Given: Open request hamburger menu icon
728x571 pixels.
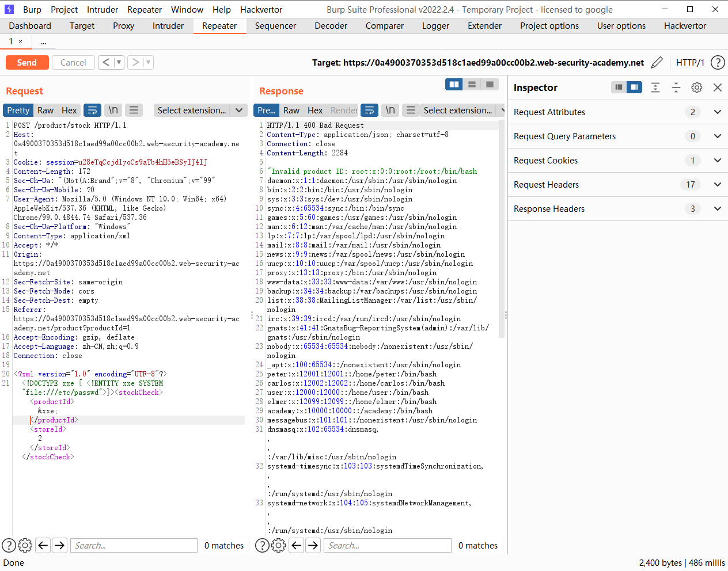Looking at the screenshot, I should click(134, 110).
